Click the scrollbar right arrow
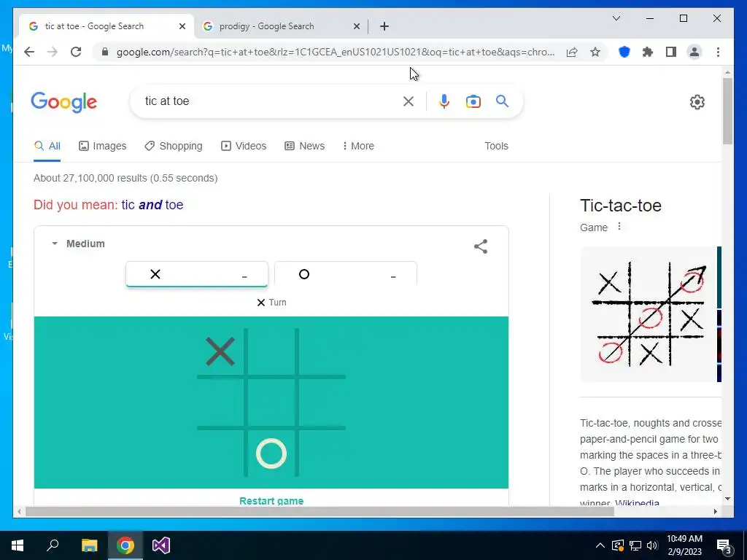 pos(715,511)
